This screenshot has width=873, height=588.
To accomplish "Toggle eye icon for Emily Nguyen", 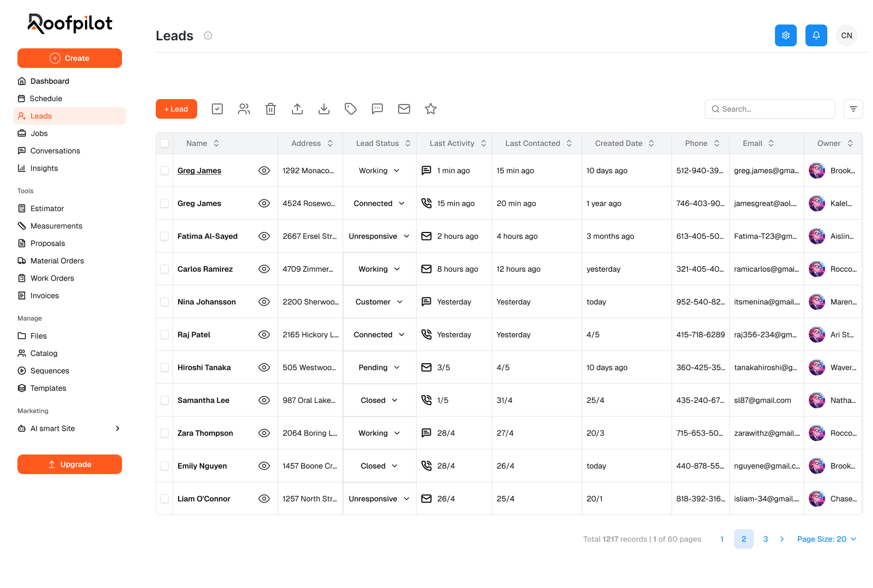I will click(x=264, y=465).
